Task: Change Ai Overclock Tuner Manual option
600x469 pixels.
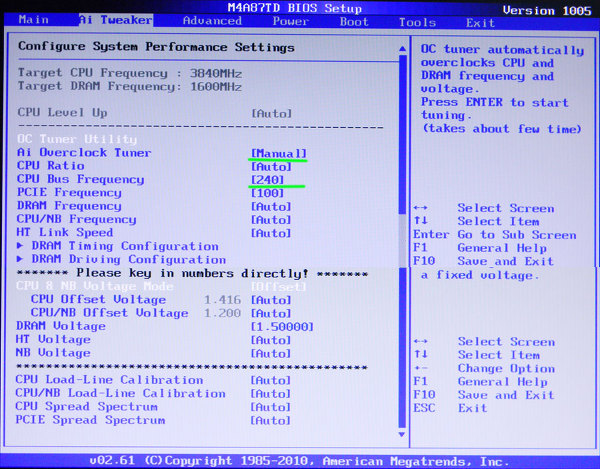Action: (279, 153)
